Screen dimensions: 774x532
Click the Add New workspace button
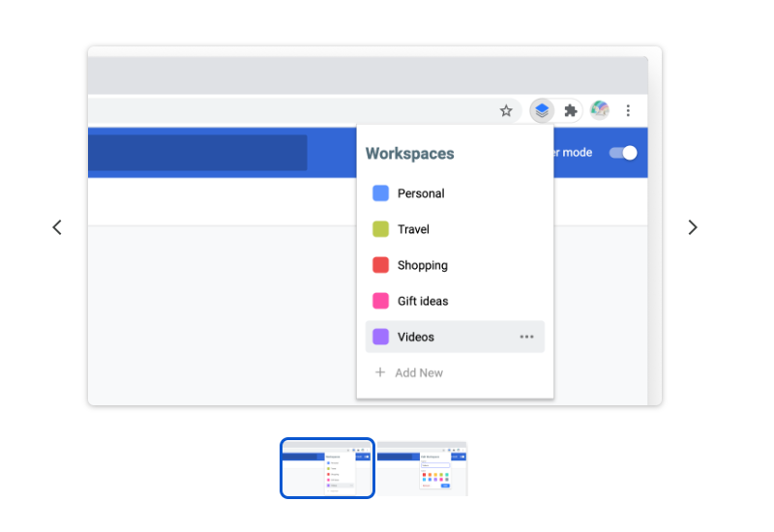tap(419, 372)
